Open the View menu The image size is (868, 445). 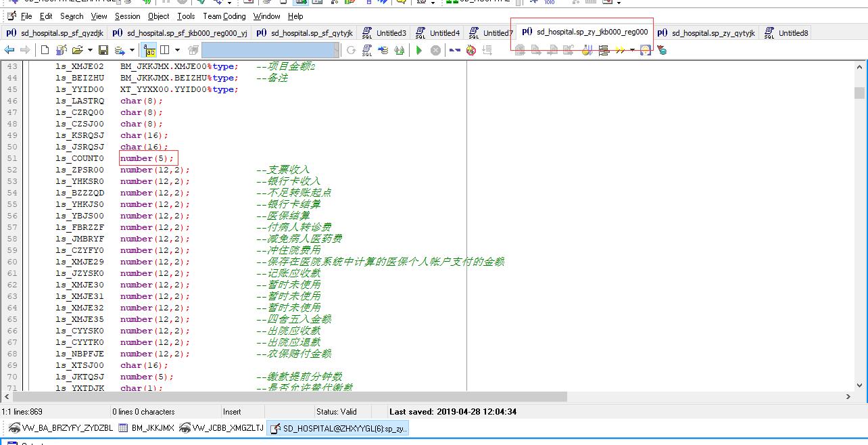[x=99, y=16]
